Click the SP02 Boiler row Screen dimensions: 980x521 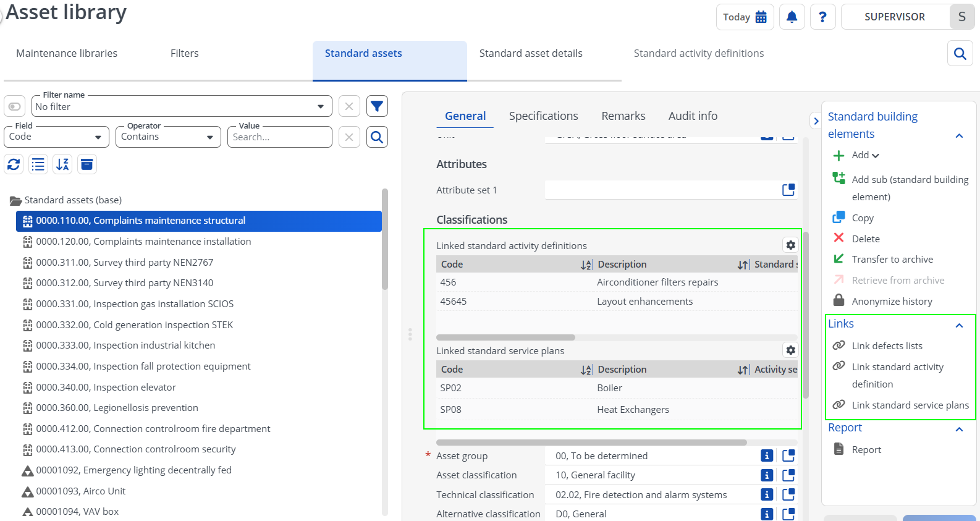pyautogui.click(x=617, y=388)
